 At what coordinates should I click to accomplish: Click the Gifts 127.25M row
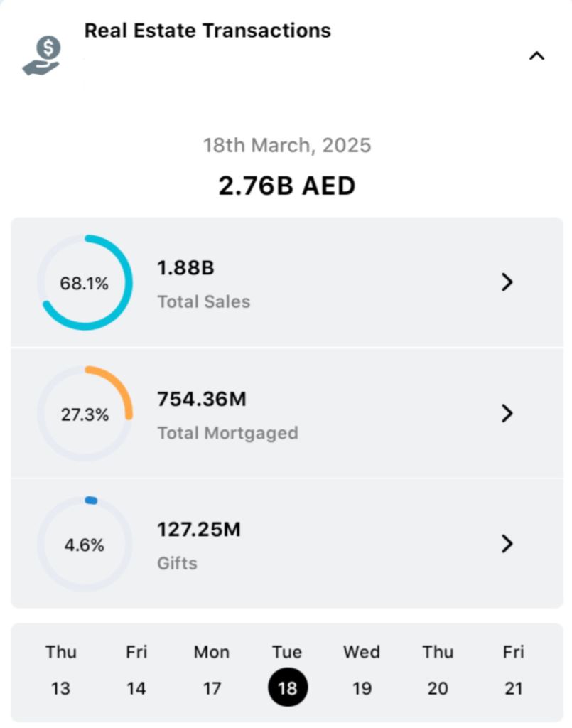[284, 544]
